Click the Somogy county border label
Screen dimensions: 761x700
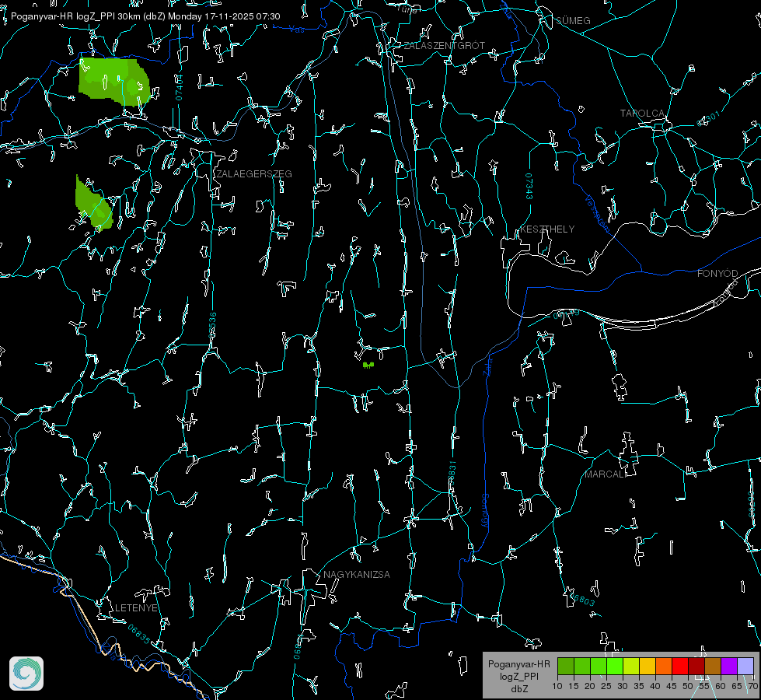485,511
